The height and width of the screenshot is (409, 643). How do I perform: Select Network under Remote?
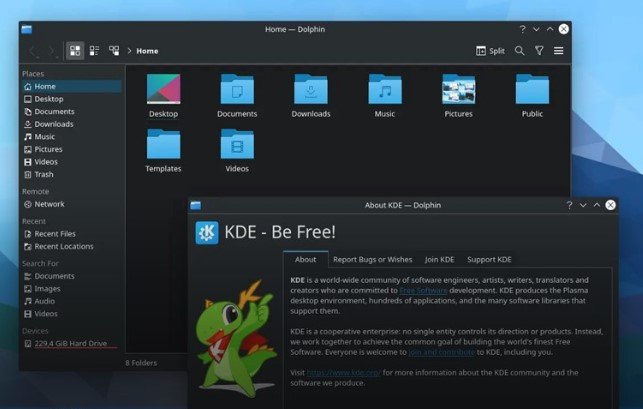pyautogui.click(x=48, y=204)
